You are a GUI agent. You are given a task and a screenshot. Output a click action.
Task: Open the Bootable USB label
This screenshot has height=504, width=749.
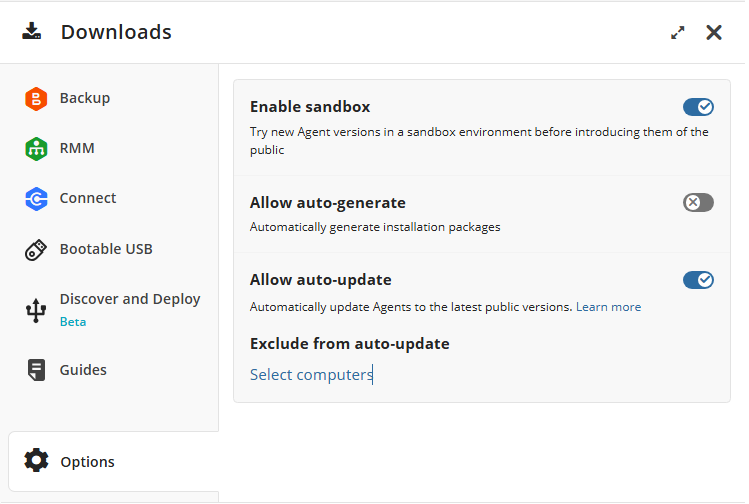pos(106,249)
